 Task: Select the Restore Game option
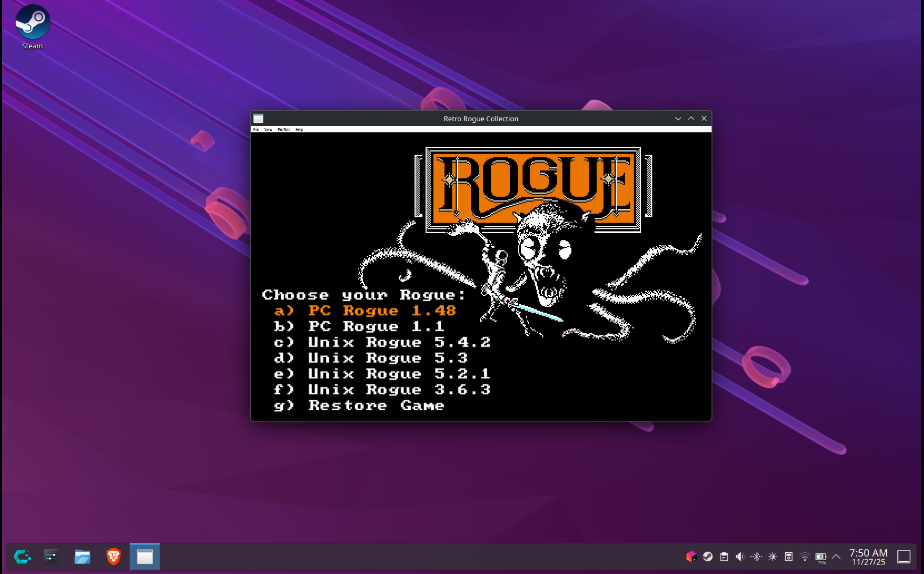(359, 406)
